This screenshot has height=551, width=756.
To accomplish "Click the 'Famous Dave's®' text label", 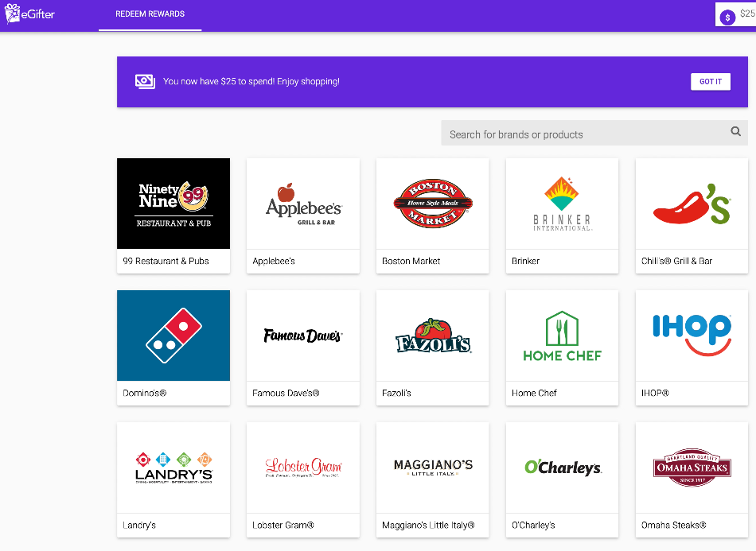I will click(286, 393).
